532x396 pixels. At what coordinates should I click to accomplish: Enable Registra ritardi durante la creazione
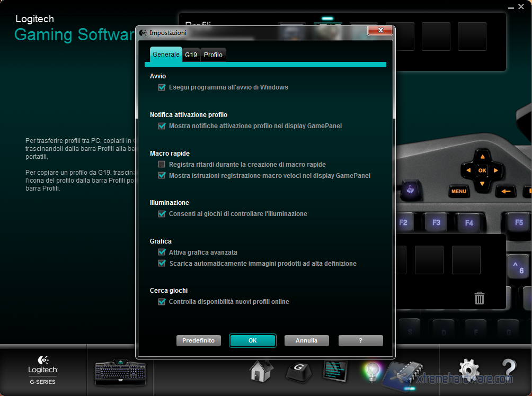[x=162, y=165]
